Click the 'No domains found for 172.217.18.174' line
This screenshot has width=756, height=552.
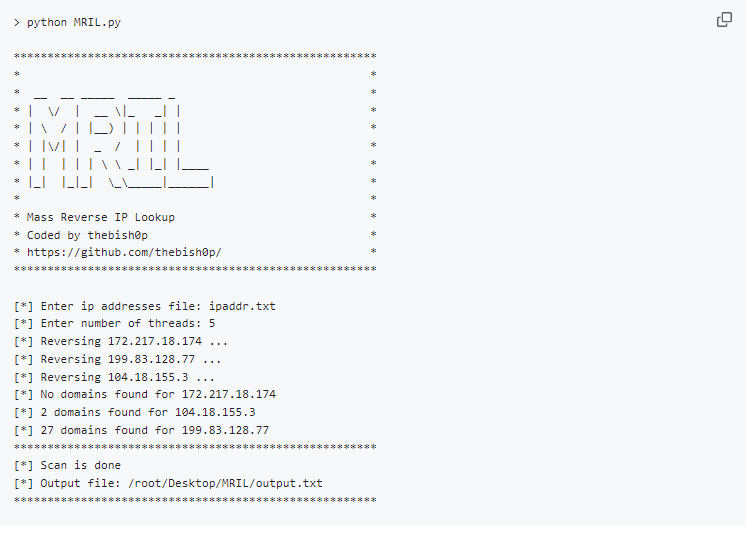tap(144, 395)
